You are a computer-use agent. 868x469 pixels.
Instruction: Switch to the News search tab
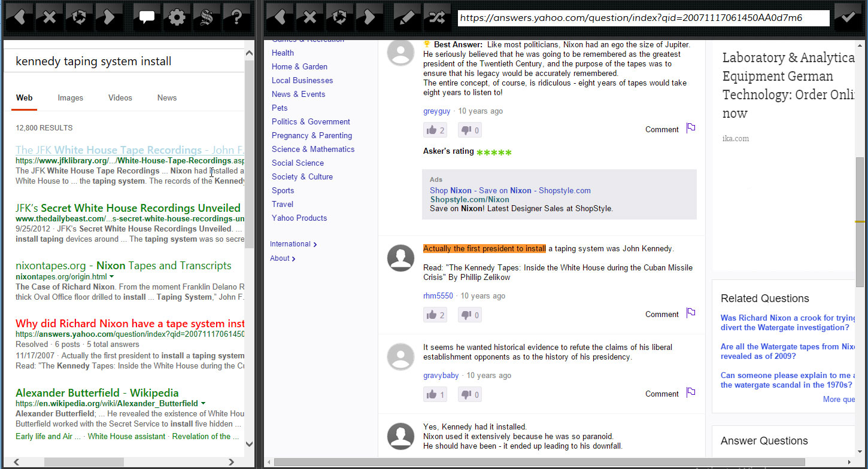click(167, 98)
